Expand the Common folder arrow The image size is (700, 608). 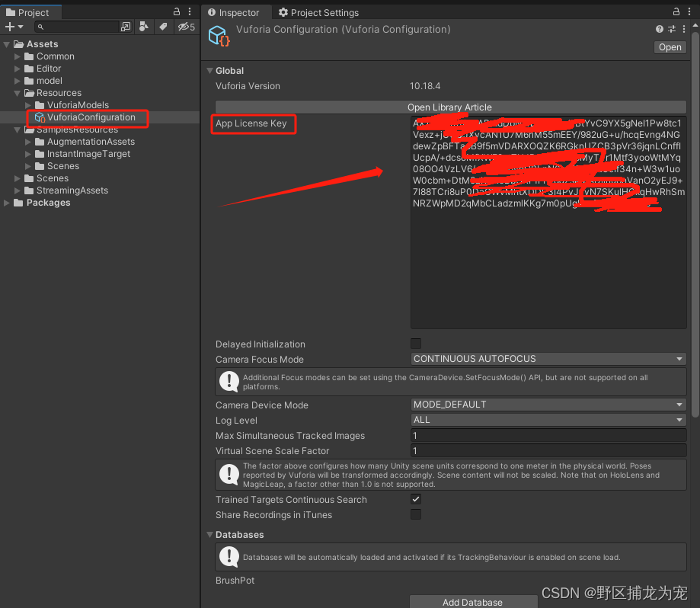(x=18, y=56)
